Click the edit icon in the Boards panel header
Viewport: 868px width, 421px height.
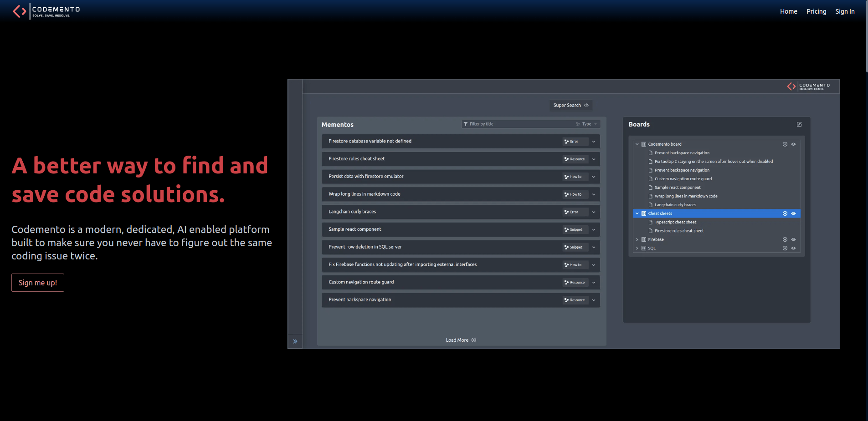799,124
